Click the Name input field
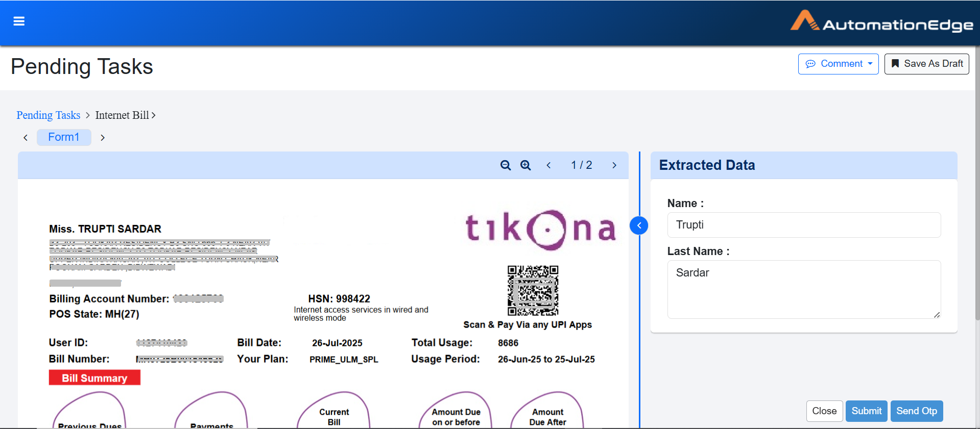The height and width of the screenshot is (429, 980). tap(804, 225)
